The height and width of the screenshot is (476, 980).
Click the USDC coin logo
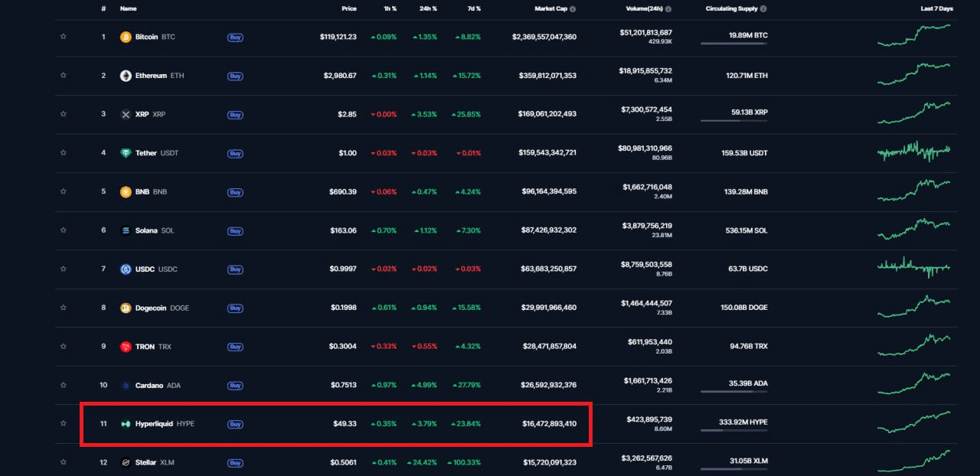tap(126, 269)
